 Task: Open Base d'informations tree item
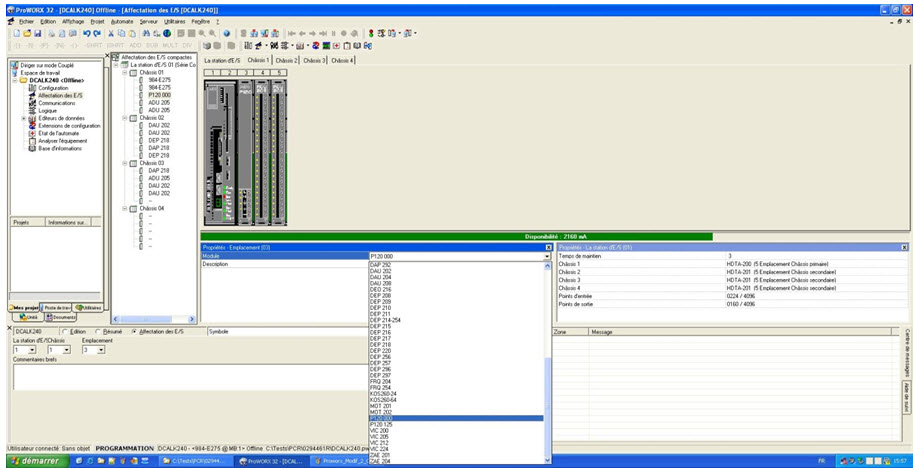tap(60, 149)
